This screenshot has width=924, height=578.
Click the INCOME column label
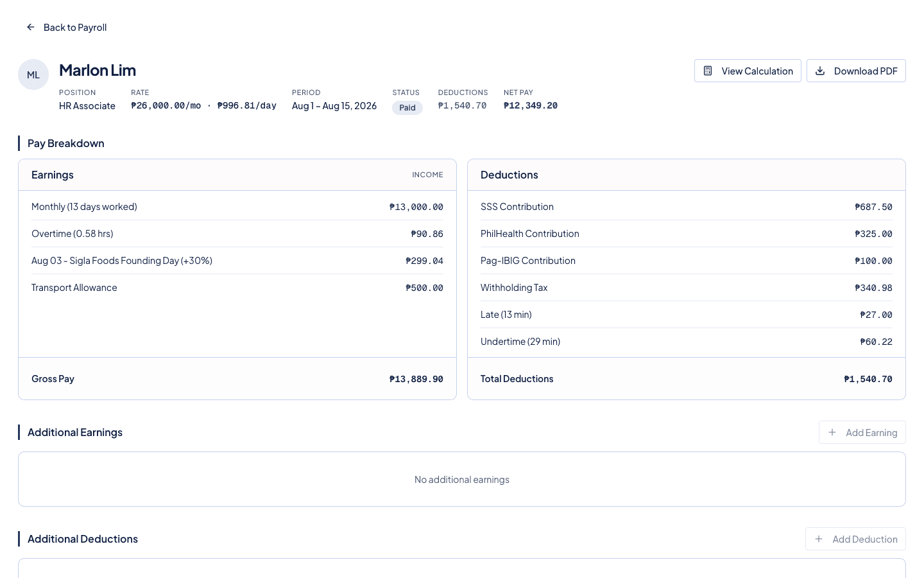[x=427, y=175]
